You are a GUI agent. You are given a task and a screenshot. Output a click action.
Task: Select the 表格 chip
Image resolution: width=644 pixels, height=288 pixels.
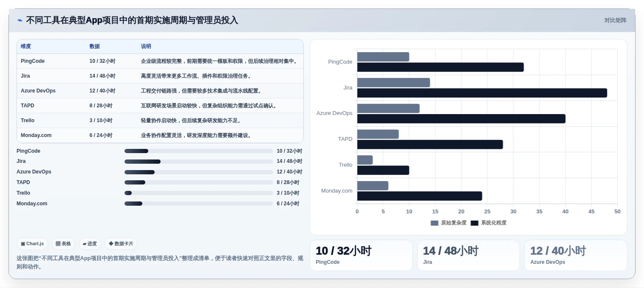pos(63,244)
